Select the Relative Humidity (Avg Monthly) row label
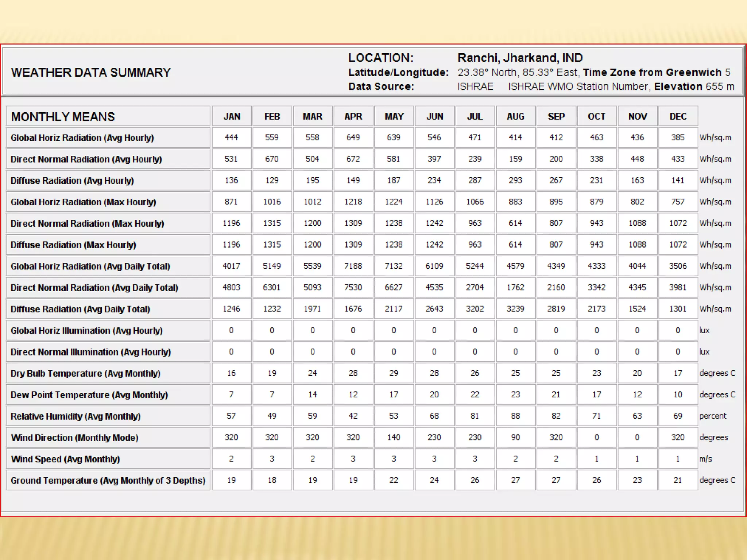Viewport: 747px width, 560px height. pyautogui.click(x=76, y=416)
